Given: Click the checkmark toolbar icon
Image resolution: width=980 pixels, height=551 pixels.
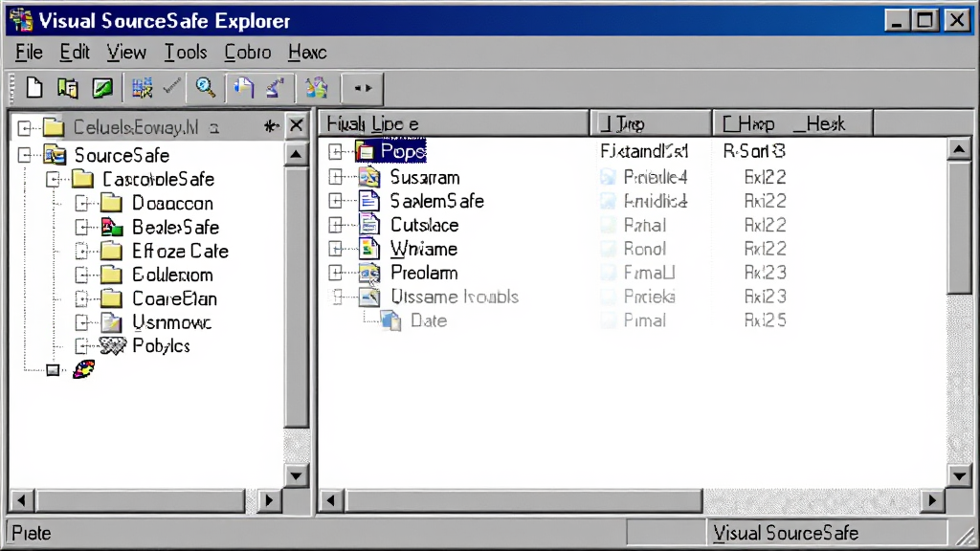Looking at the screenshot, I should 172,87.
